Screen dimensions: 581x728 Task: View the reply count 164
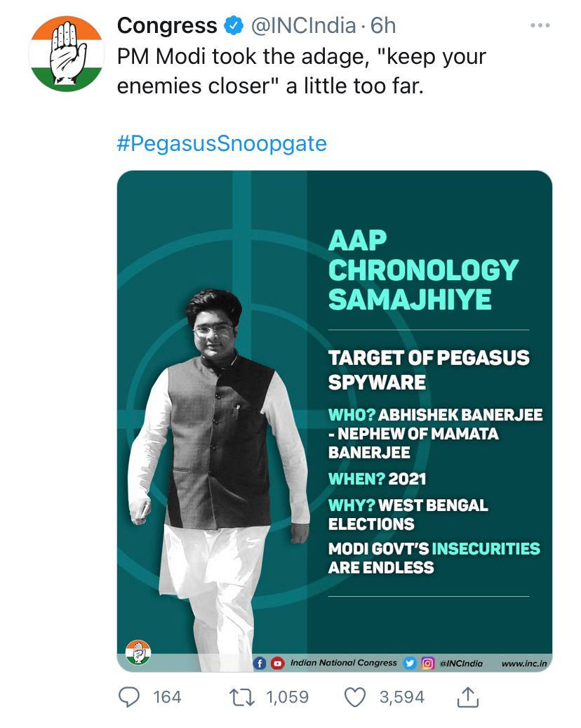point(167,697)
